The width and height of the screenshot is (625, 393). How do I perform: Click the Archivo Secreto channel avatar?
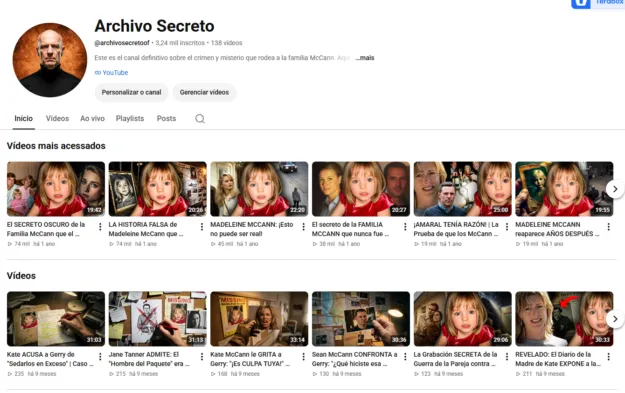tap(50, 60)
